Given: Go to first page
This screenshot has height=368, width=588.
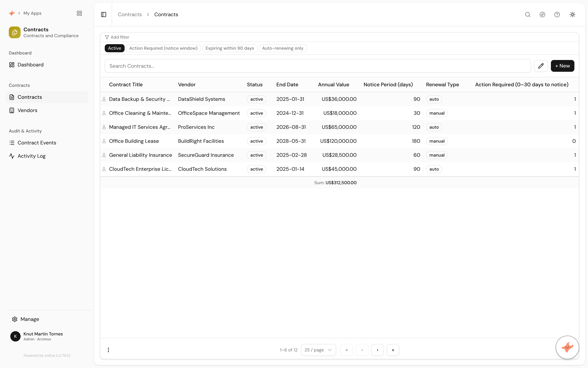Looking at the screenshot, I should 347,350.
